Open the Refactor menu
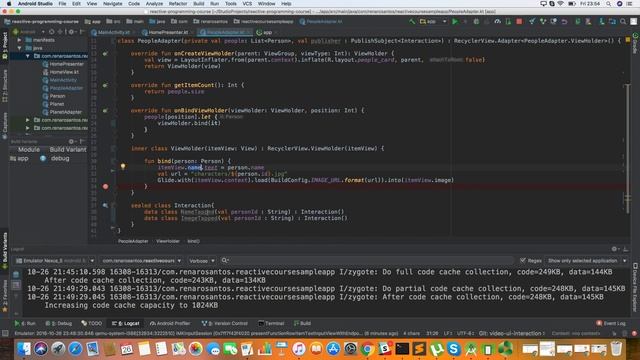This screenshot has width=640, height=360. click(x=178, y=4)
